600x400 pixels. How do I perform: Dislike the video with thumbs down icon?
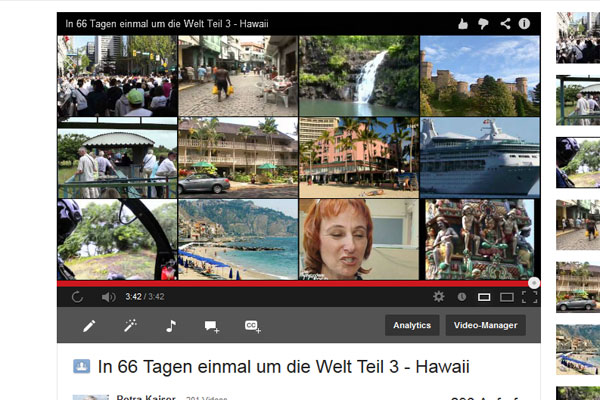tap(484, 24)
